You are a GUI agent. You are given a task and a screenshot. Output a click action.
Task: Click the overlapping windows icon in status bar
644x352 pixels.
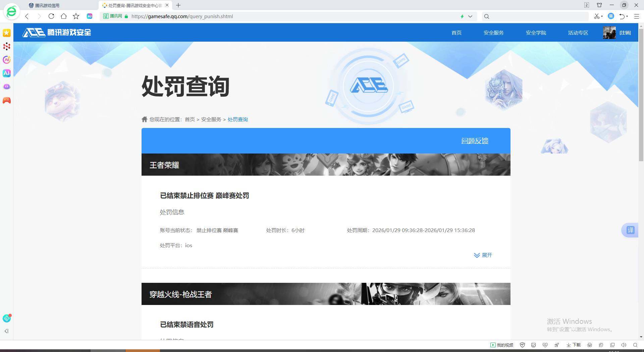coord(612,345)
